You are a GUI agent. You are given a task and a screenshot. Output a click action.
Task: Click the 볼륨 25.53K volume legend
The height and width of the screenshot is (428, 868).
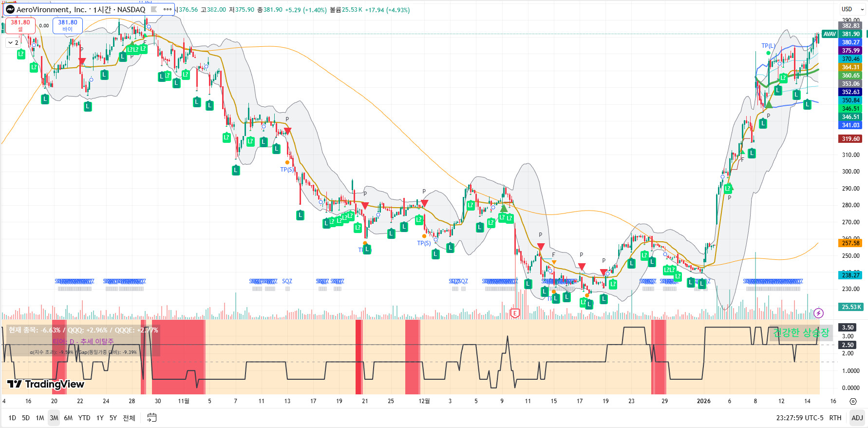tap(346, 10)
